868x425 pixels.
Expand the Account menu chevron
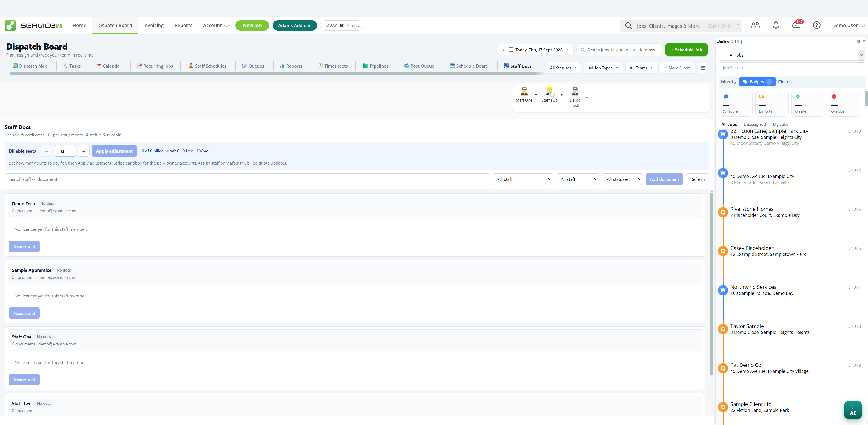(226, 26)
